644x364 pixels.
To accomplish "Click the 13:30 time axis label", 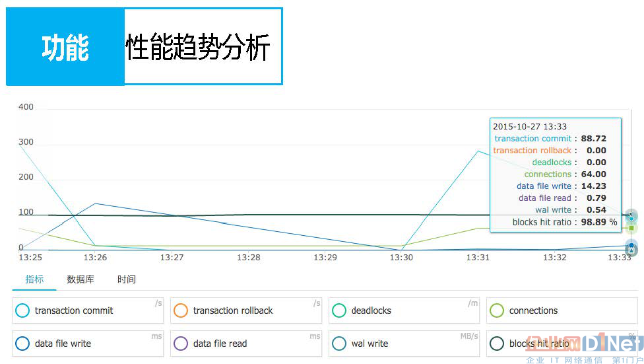I will tap(401, 258).
